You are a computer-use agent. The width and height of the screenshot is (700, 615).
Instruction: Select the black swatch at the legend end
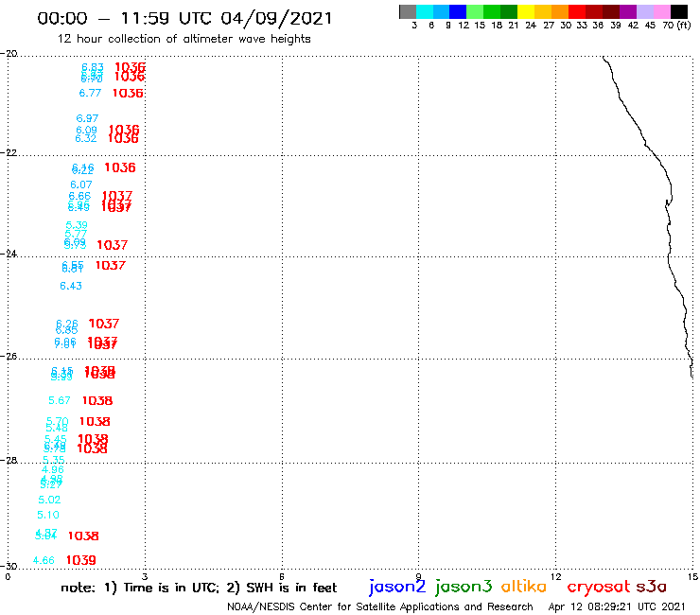(x=679, y=12)
